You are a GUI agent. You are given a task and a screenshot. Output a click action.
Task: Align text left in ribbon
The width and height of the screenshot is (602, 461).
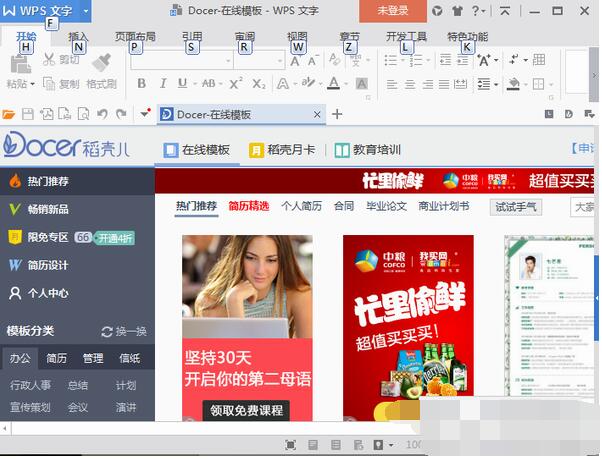pyautogui.click(x=392, y=84)
